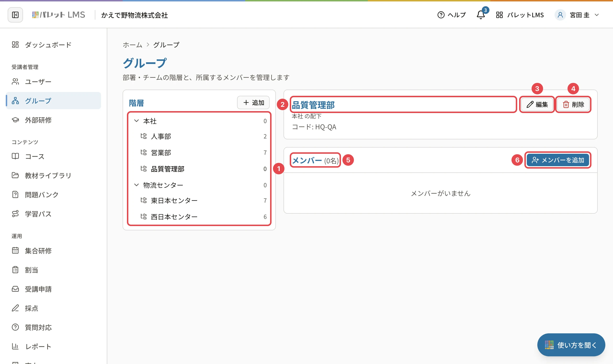613x364 pixels.
Task: Go to ダッシュボード in the sidebar
Action: [x=53, y=45]
